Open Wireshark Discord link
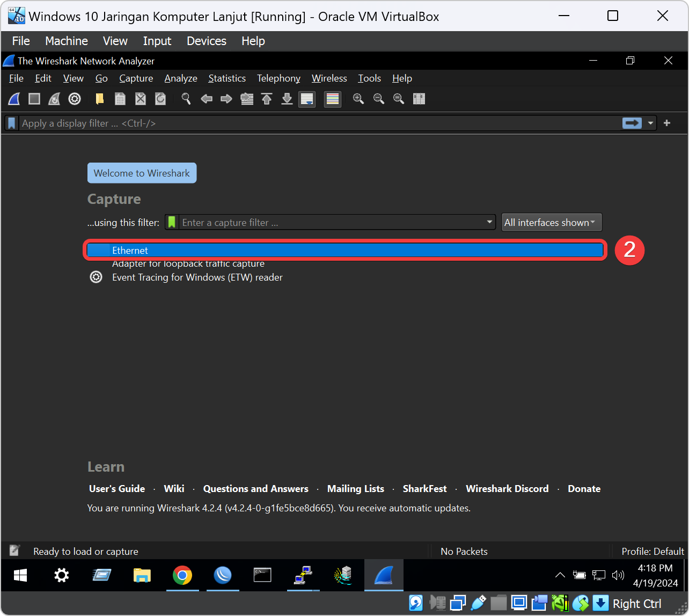The height and width of the screenshot is (616, 689). (508, 489)
